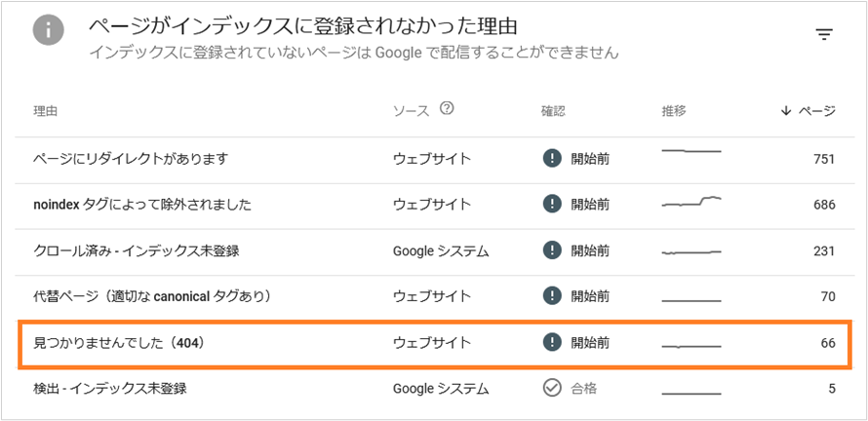Click the help icon next to ソース
The width and height of the screenshot is (868, 421).
coord(448,109)
